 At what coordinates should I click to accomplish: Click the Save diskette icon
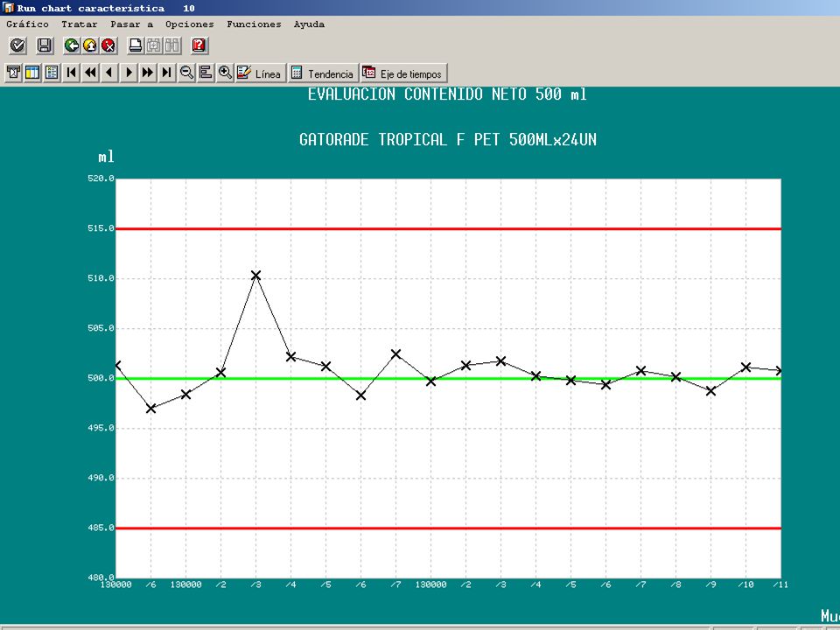tap(45, 45)
